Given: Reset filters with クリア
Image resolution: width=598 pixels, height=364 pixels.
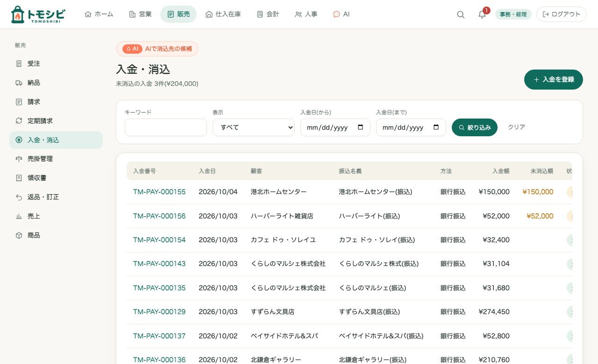Looking at the screenshot, I should coord(517,127).
